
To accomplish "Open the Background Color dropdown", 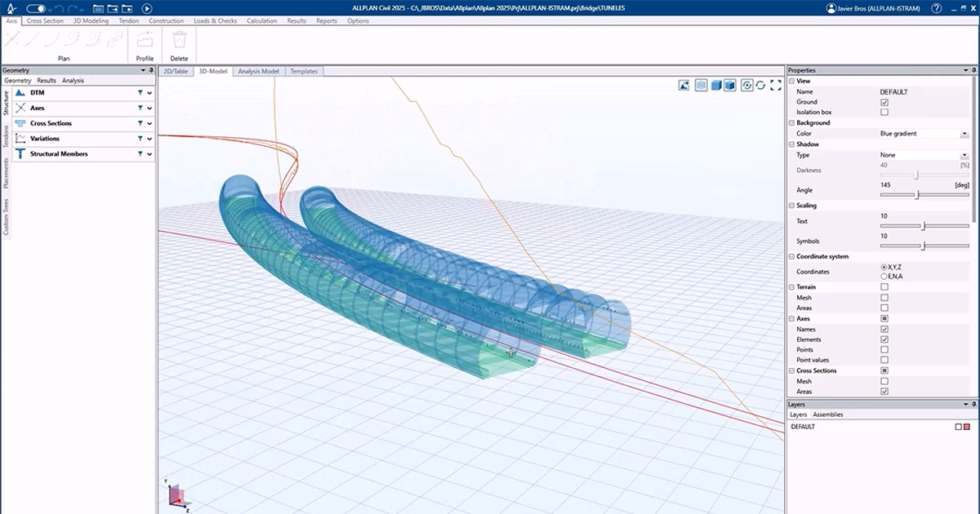I will [964, 134].
